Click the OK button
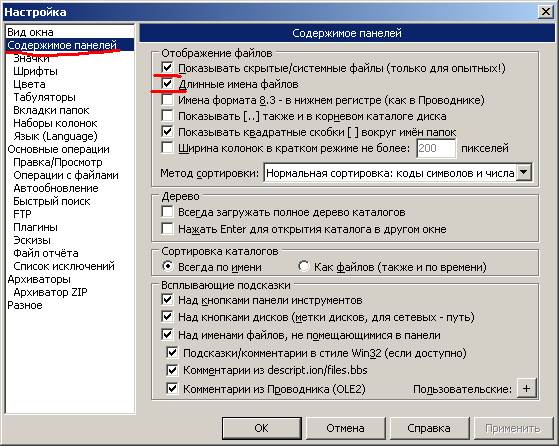Image resolution: width=559 pixels, height=446 pixels. click(262, 428)
